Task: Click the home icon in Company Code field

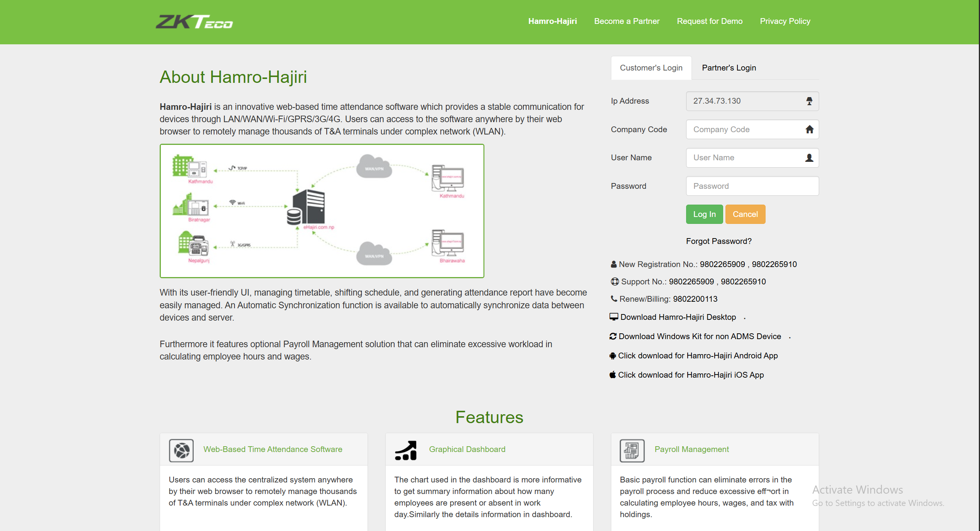Action: pyautogui.click(x=809, y=129)
